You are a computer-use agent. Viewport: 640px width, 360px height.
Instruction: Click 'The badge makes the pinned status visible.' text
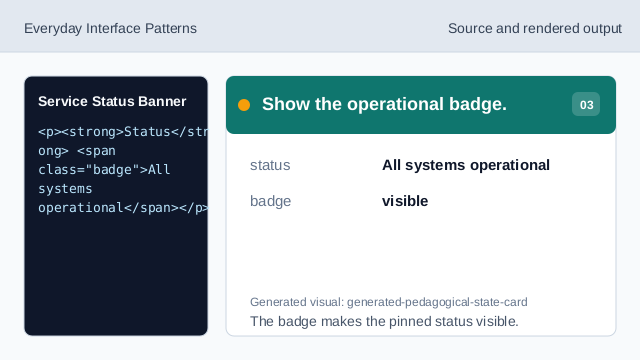[384, 321]
